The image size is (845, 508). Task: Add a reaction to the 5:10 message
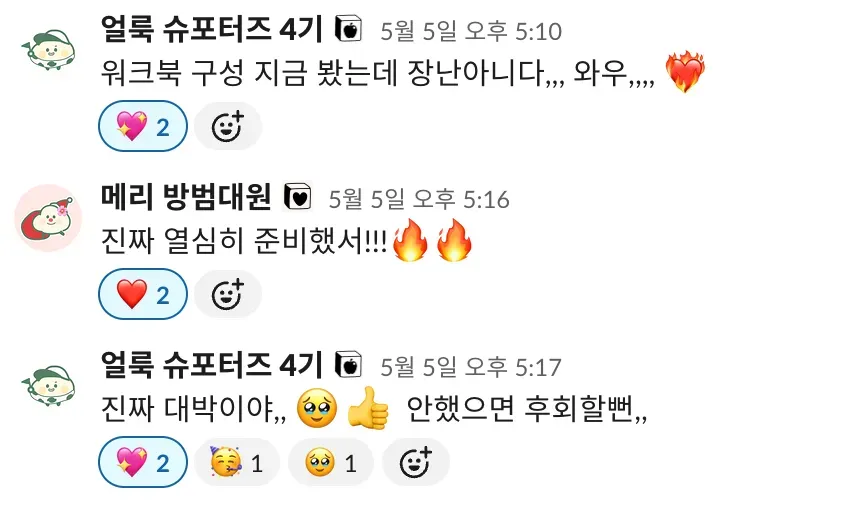click(x=228, y=126)
